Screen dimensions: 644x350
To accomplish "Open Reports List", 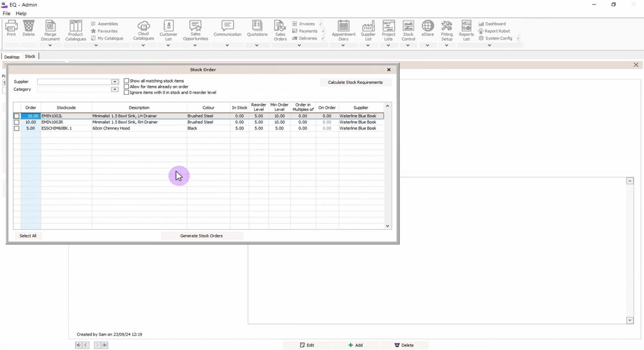I will tap(466, 31).
